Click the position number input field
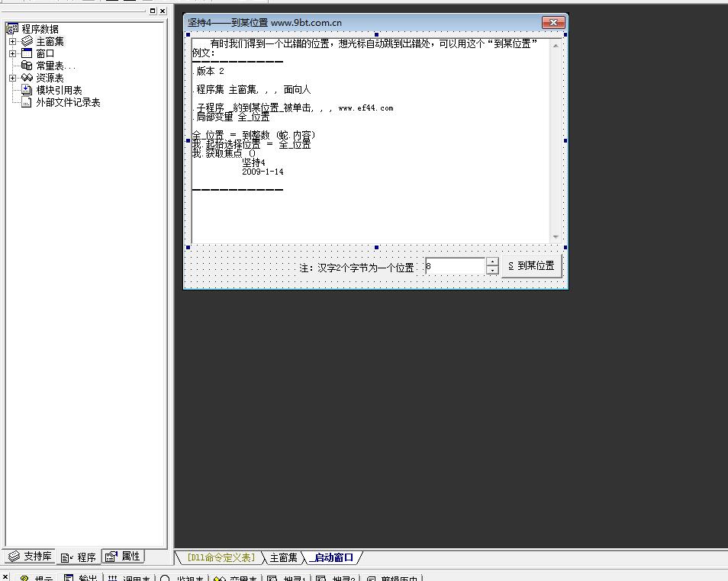 pyautogui.click(x=455, y=266)
